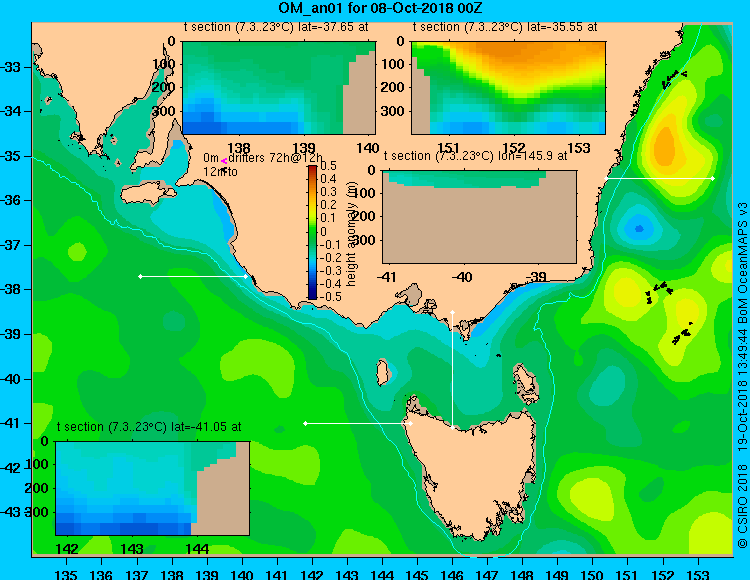This screenshot has height=580, width=750.
Task: Click the black drifter cluster near -33.2 off the east coast
Action: click(673, 78)
